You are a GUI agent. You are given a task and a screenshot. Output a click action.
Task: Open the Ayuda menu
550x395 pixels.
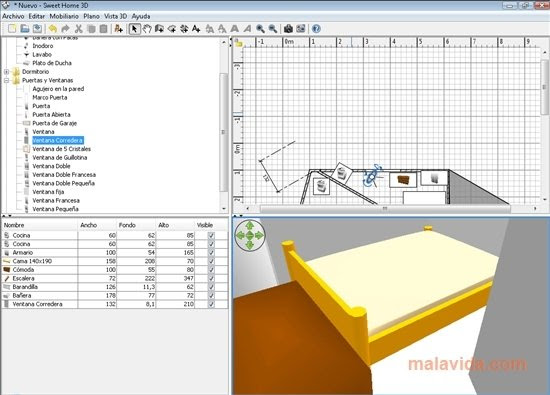[141, 16]
